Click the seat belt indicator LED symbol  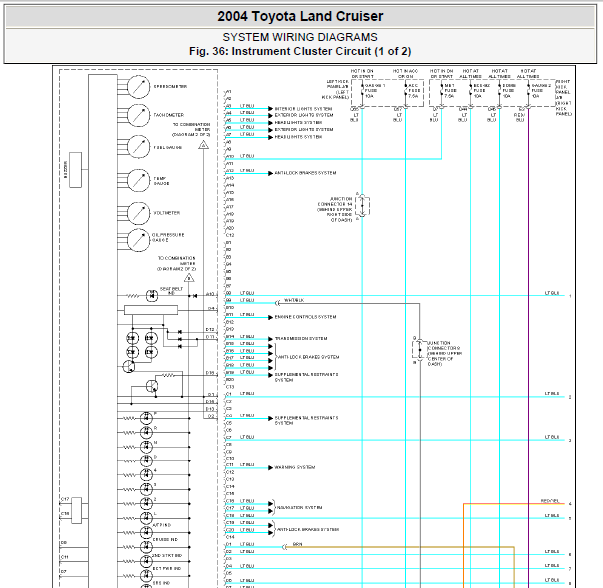point(152,296)
